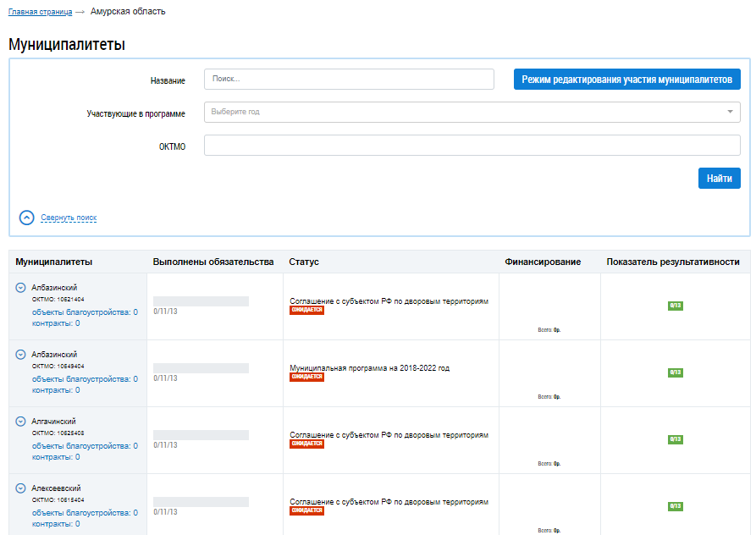The width and height of the screenshot is (756, 535).
Task: Expand the Алексеевский municipality row
Action: click(21, 488)
